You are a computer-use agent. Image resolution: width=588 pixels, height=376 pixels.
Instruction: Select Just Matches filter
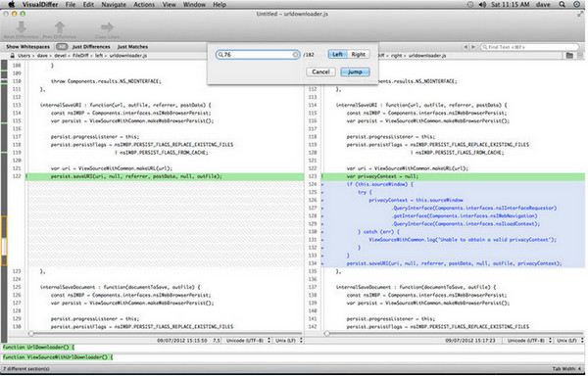pyautogui.click(x=132, y=47)
